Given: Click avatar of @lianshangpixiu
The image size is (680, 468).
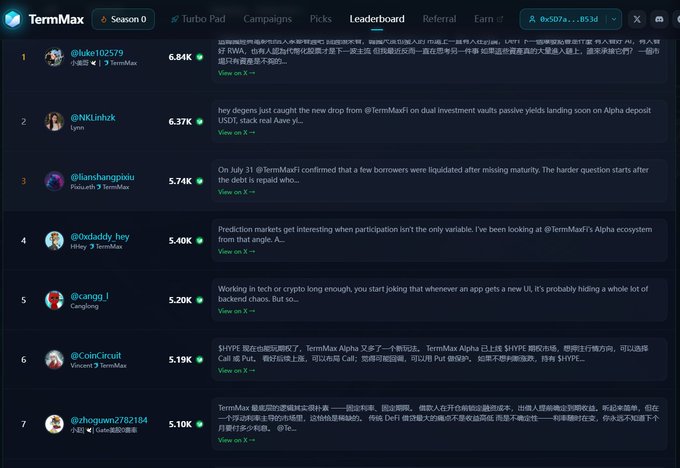Looking at the screenshot, I should click(x=54, y=181).
